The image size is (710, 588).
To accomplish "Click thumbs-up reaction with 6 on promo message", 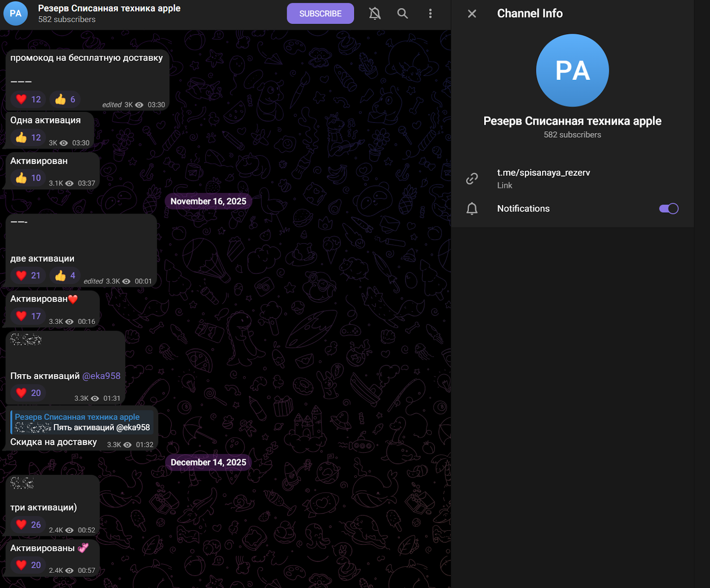I will tap(65, 99).
